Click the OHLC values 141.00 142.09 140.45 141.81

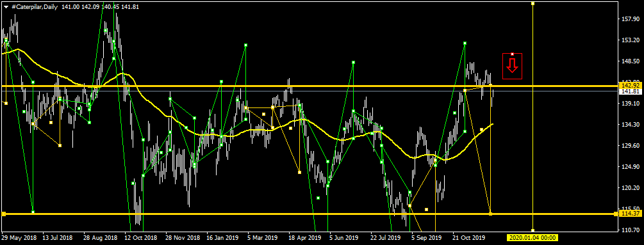point(100,6)
